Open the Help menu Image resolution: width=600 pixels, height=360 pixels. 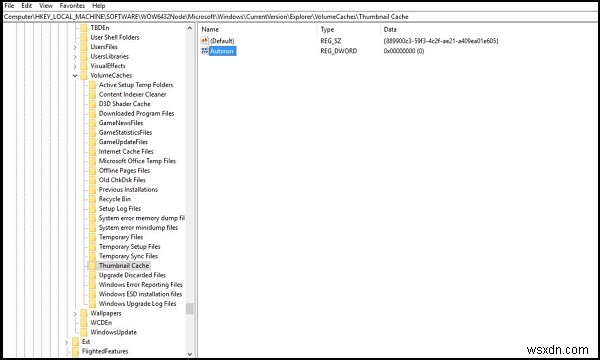coord(98,6)
